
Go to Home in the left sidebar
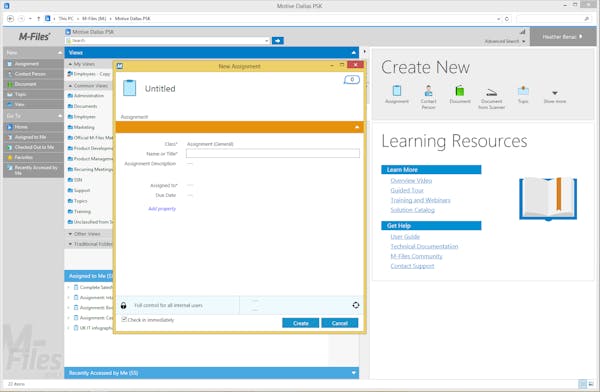(21, 127)
